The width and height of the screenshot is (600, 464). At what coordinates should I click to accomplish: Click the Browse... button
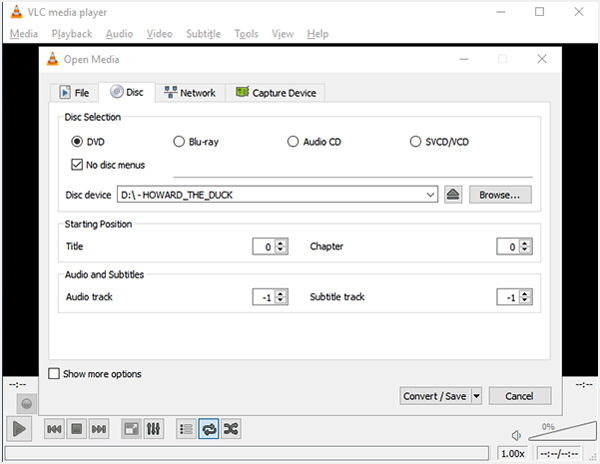(x=500, y=195)
